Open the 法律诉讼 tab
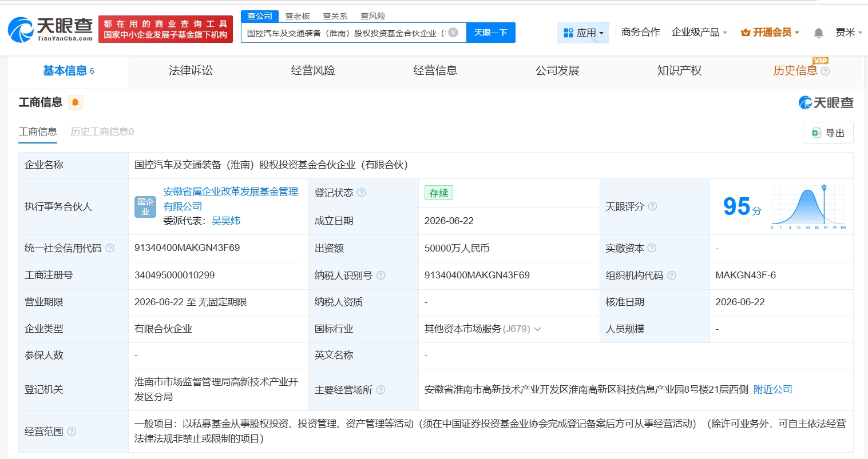The image size is (868, 459). 191,71
